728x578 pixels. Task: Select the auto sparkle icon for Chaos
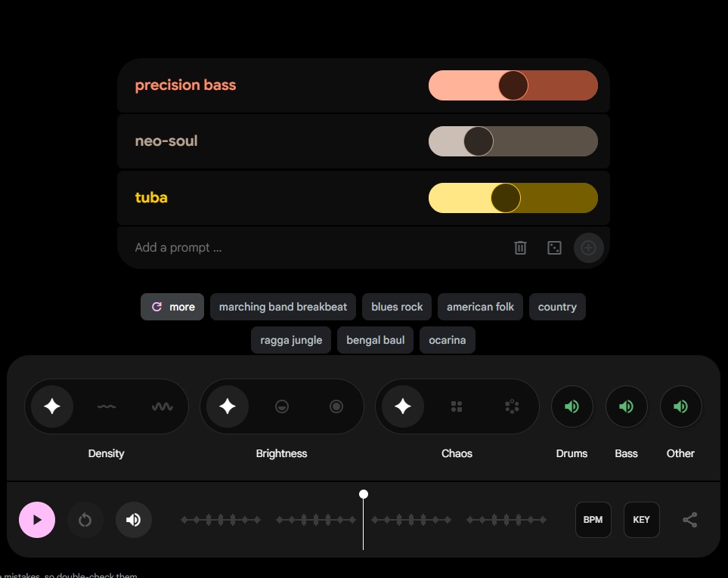402,406
